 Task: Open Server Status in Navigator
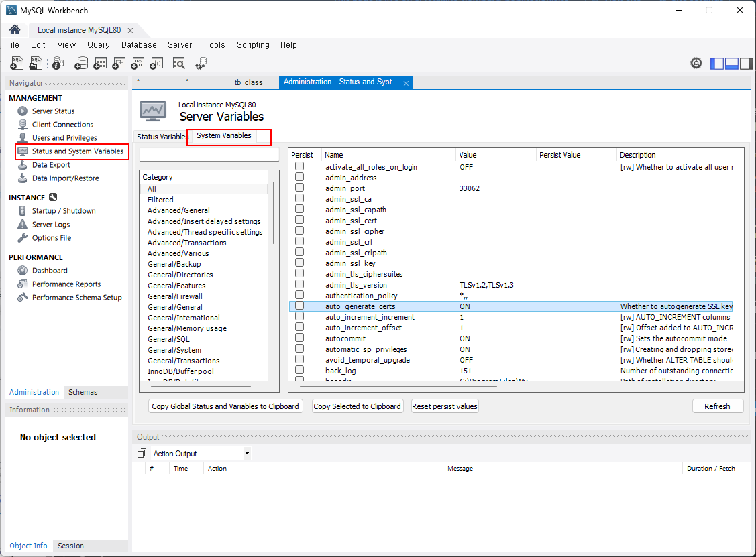[x=53, y=111]
